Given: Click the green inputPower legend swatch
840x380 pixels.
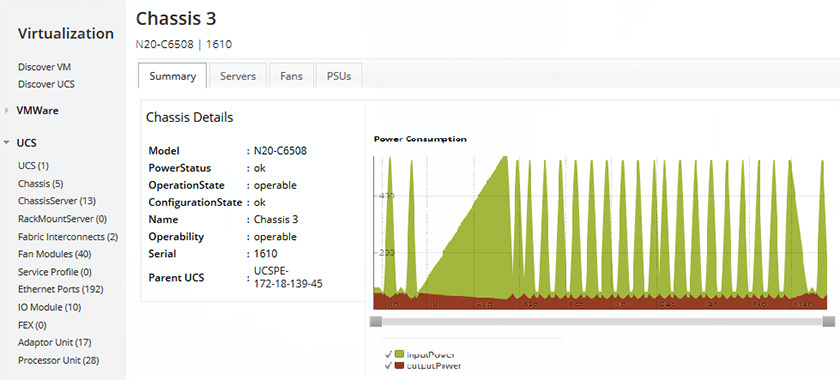Looking at the screenshot, I should [x=399, y=354].
